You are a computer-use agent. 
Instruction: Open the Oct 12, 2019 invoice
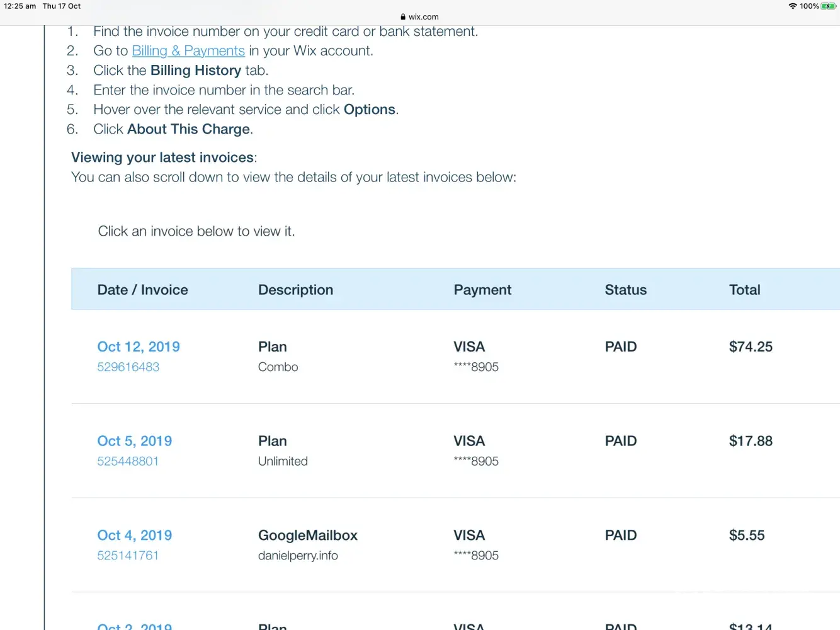139,346
